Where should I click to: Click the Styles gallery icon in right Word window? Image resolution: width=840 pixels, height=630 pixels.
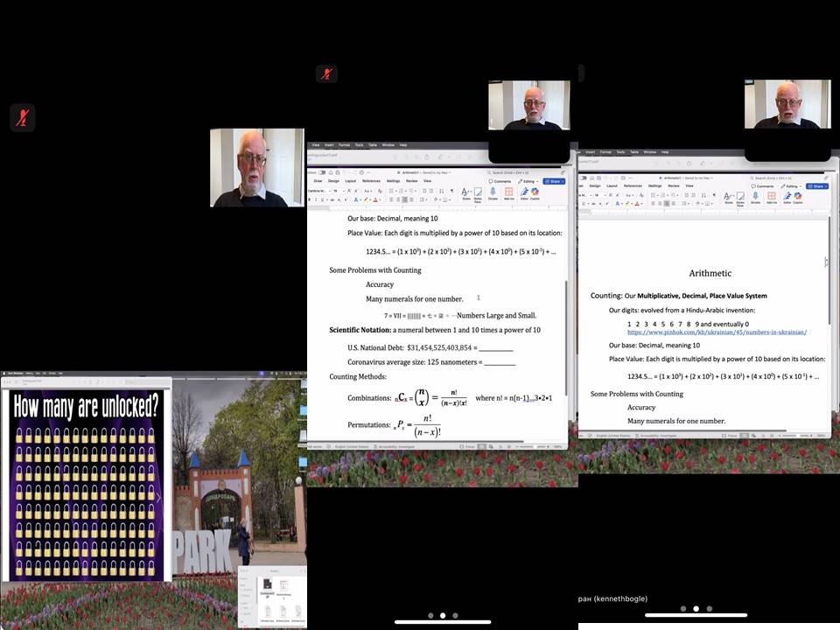point(727,194)
